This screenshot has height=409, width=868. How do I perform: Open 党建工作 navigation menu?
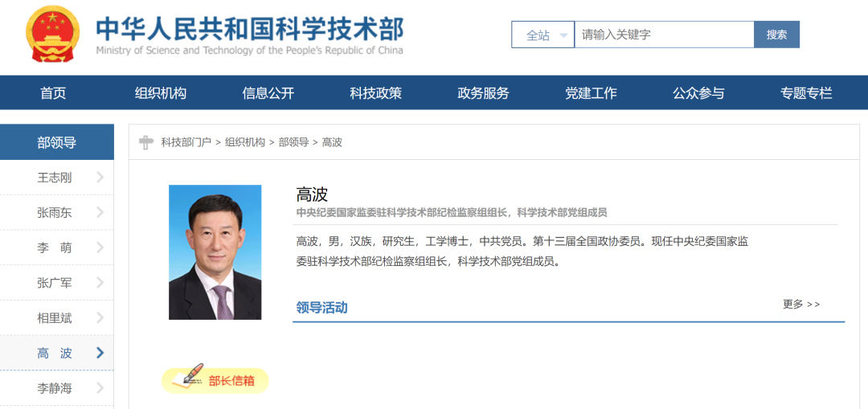(x=591, y=93)
